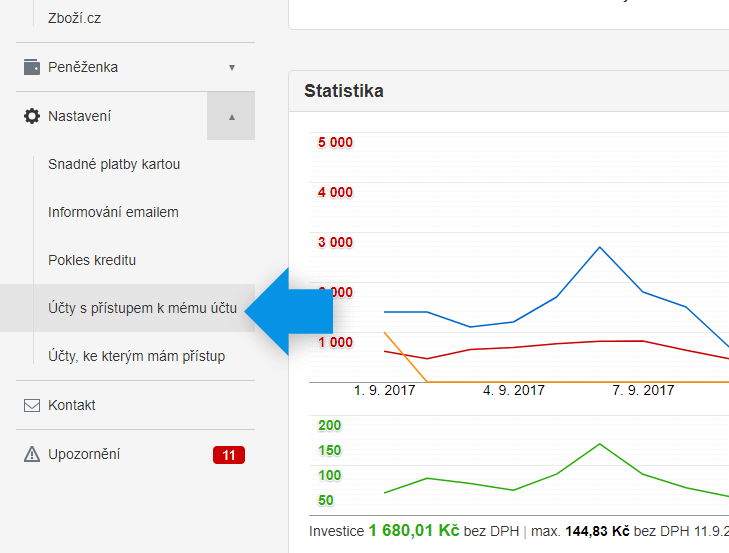Screen dimensions: 729x553
Task: Click the 1. 9. 2017 axis date
Action: [x=384, y=390]
